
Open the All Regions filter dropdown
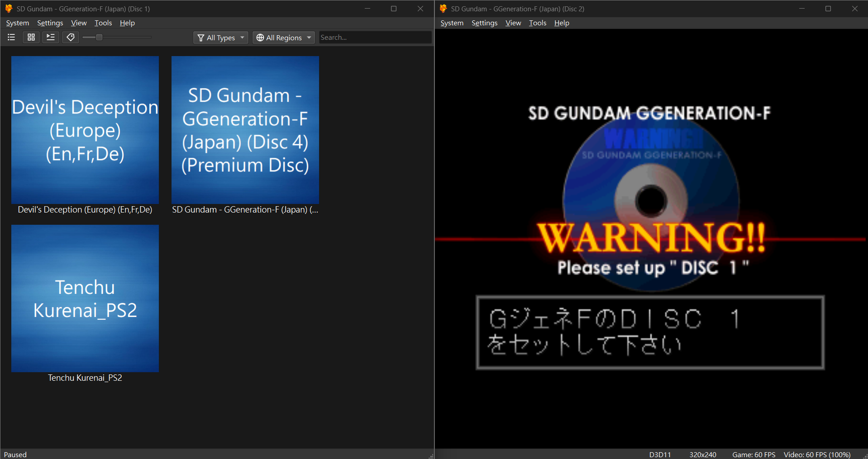[x=284, y=38]
